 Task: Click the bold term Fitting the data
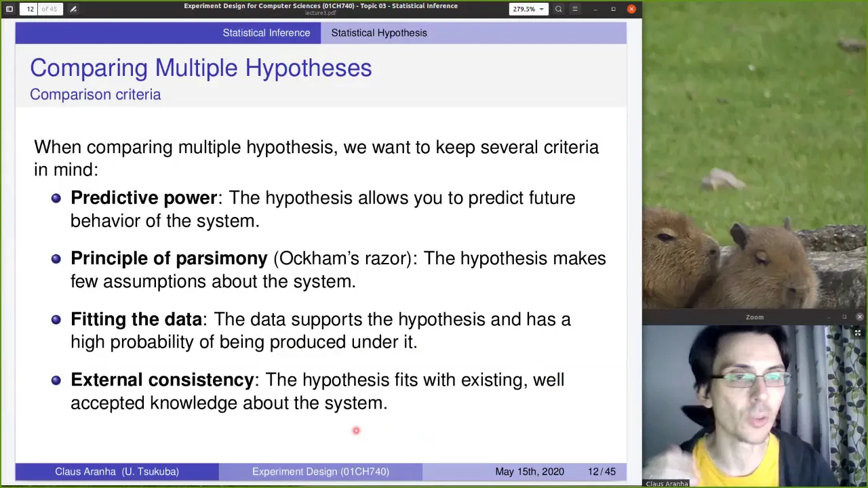click(x=136, y=319)
